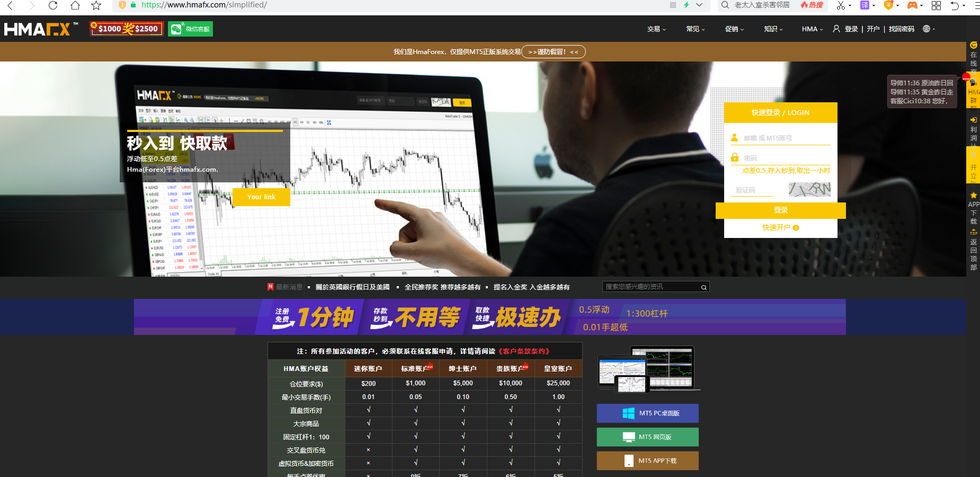Click the yellow 登录 login button
Viewport: 980px width, 477px height.
[x=781, y=210]
